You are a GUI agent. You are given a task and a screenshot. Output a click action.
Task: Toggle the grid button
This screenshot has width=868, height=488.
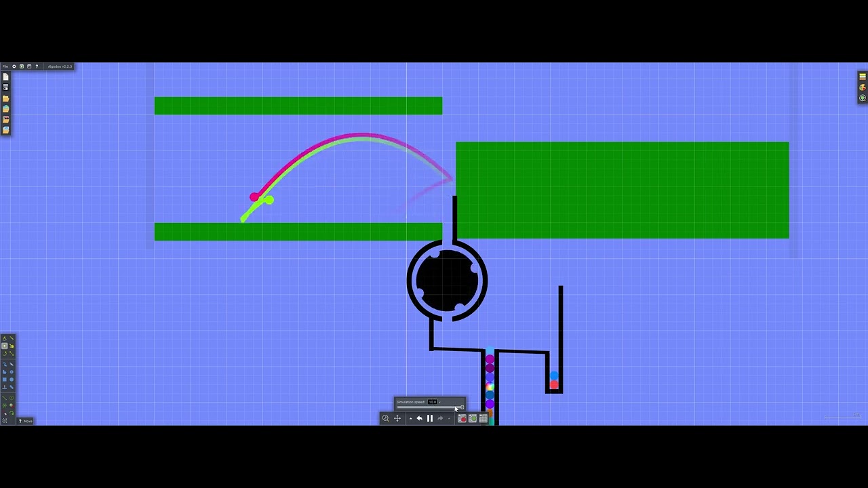point(484,418)
